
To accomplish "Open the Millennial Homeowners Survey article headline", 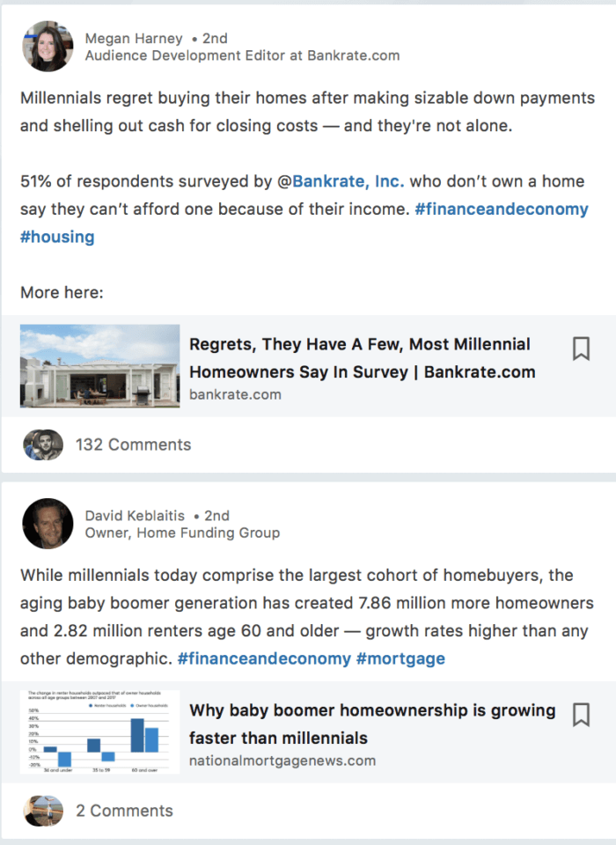I will tap(359, 357).
